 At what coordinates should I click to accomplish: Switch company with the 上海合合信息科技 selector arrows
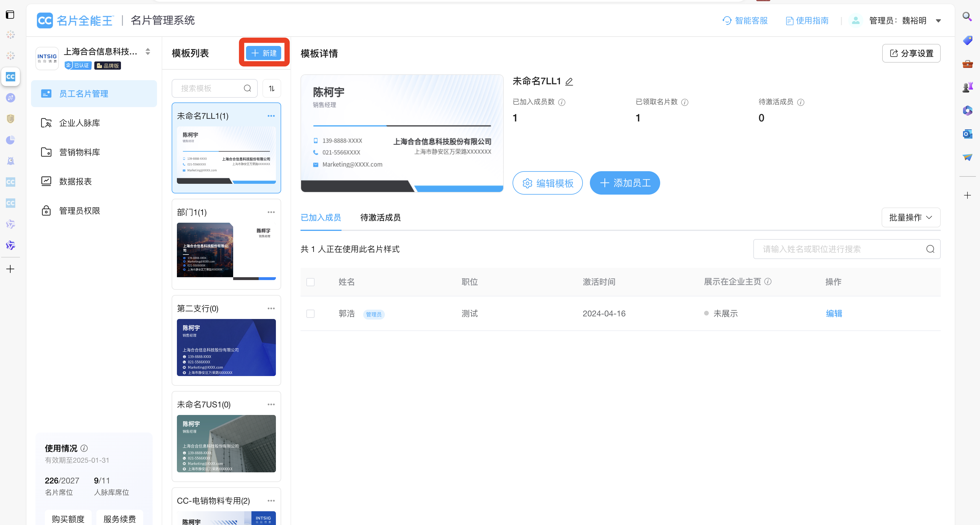[x=148, y=52]
